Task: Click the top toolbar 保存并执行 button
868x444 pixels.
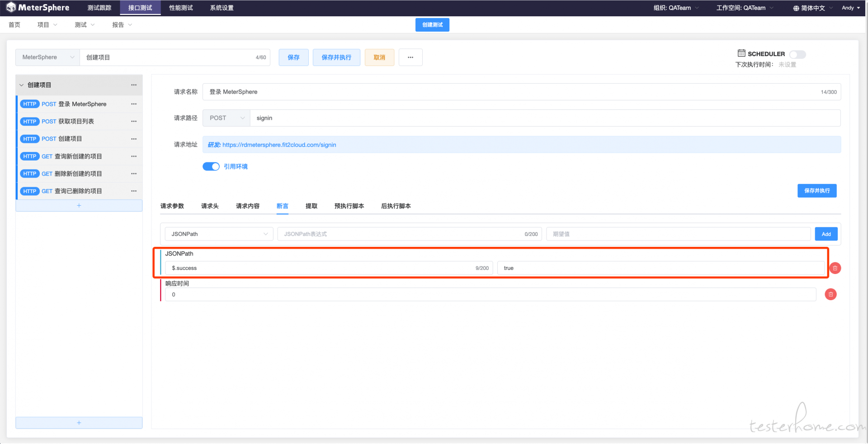Action: pos(336,57)
